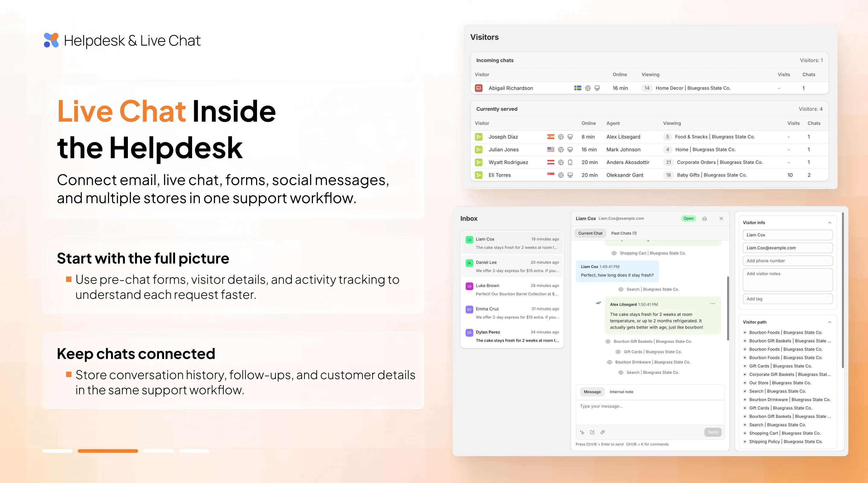Click the desktop device icon in Joseph Diaz's row
Screen dimensions: 868x483
click(x=570, y=137)
